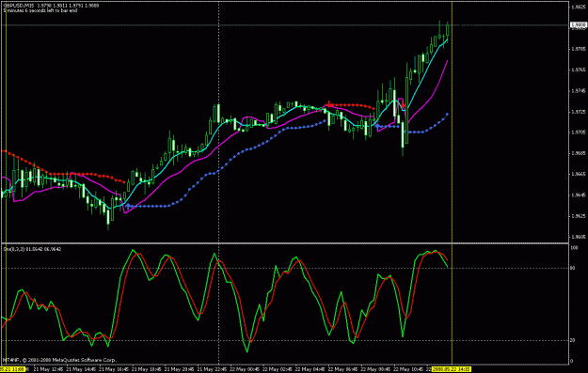Click the 100 level label of the stochastic scale
Viewport: 588px width, 373px height.
click(x=574, y=248)
